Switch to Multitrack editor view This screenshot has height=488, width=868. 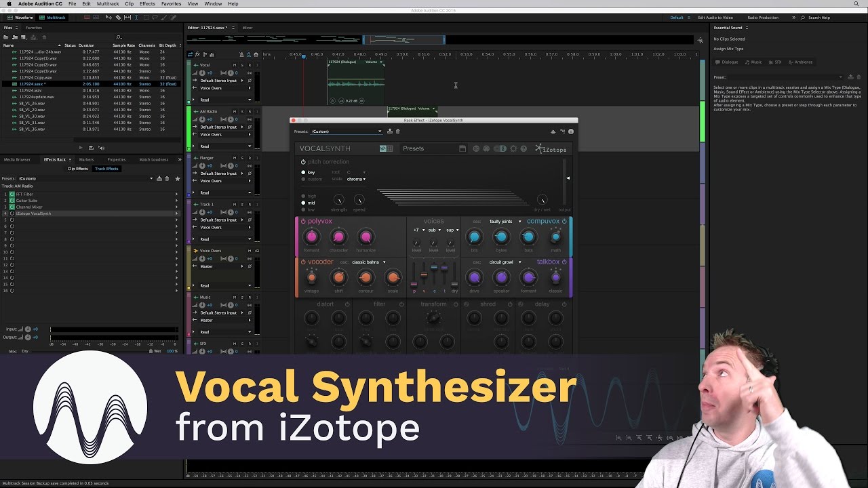(53, 18)
